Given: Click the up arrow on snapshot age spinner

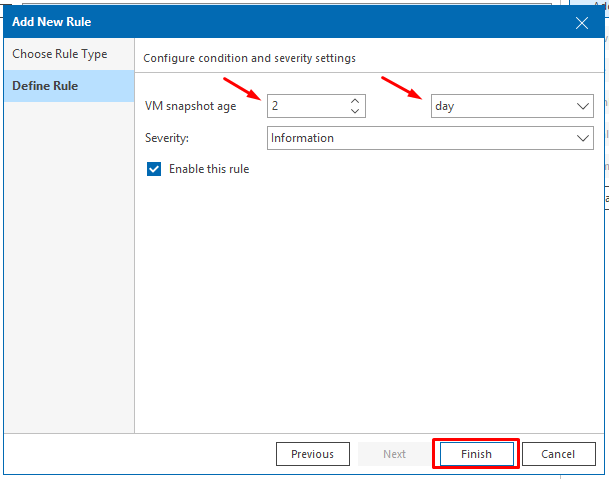Looking at the screenshot, I should click(355, 101).
